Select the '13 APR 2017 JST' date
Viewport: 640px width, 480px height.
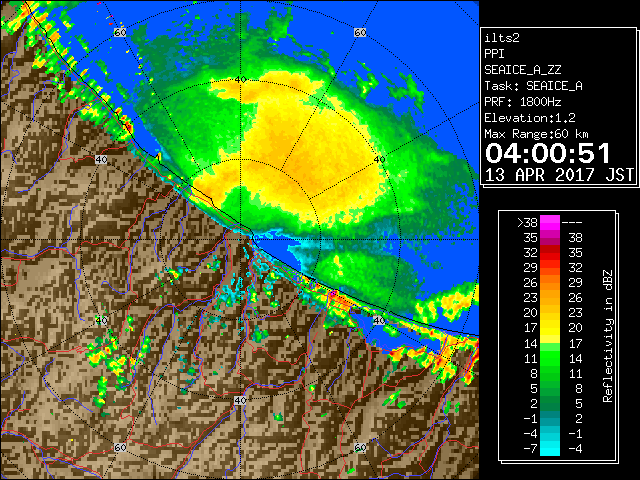(559, 175)
